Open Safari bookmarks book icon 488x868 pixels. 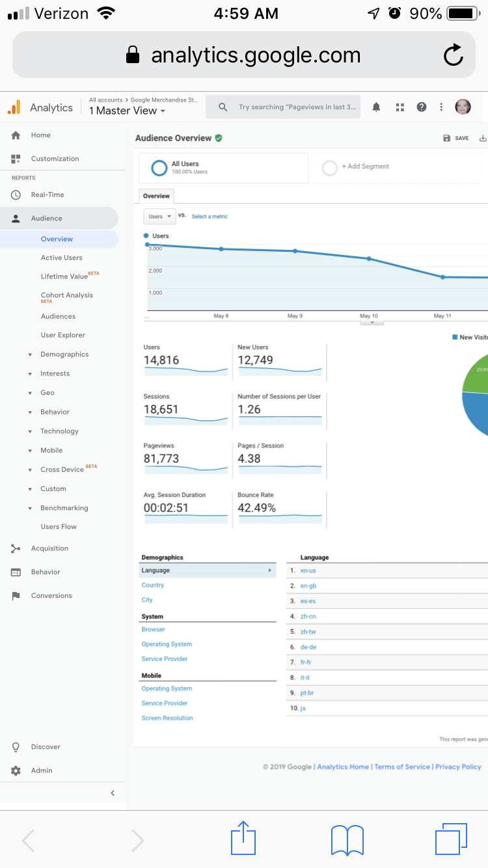coord(347,839)
